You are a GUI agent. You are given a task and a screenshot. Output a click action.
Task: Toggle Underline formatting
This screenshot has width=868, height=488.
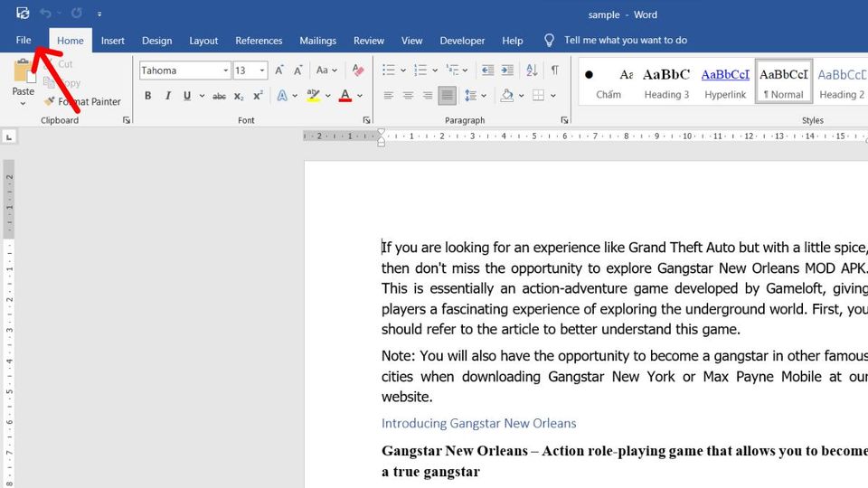tap(187, 96)
